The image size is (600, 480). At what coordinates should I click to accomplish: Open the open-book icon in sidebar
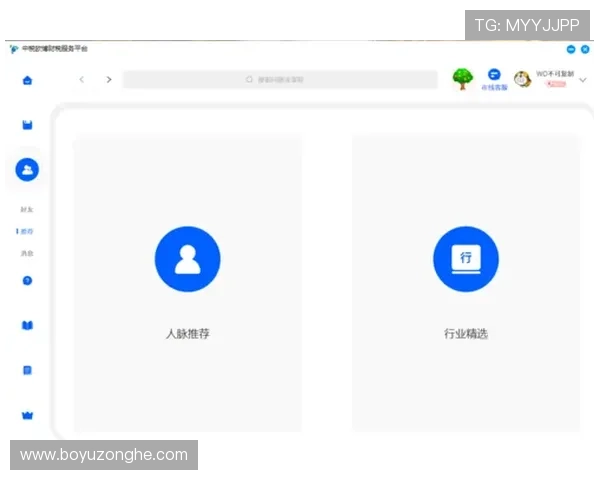(27, 325)
